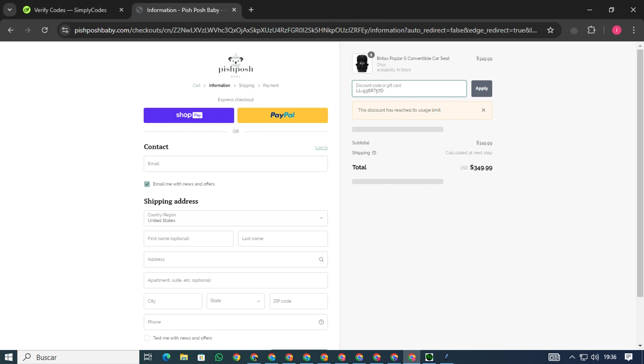The width and height of the screenshot is (644, 364).
Task: Go to Cart breadcrumb
Action: [x=197, y=86]
